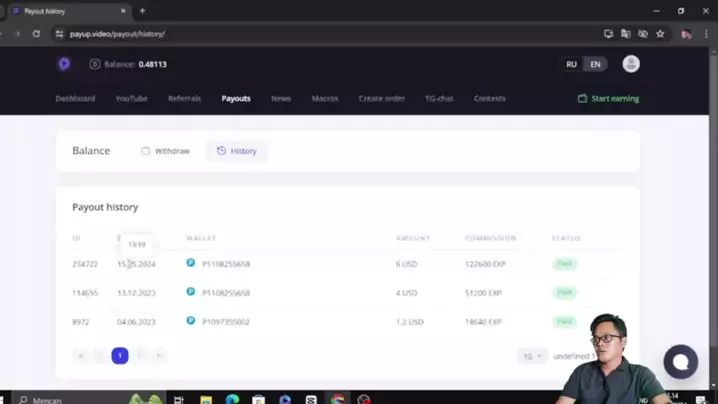Go to the previous page arrow

pos(99,355)
